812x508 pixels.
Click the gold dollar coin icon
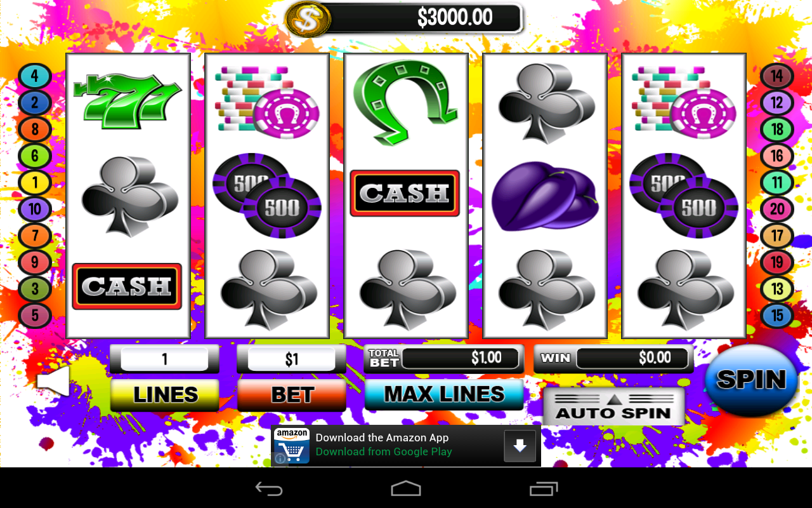[x=308, y=18]
